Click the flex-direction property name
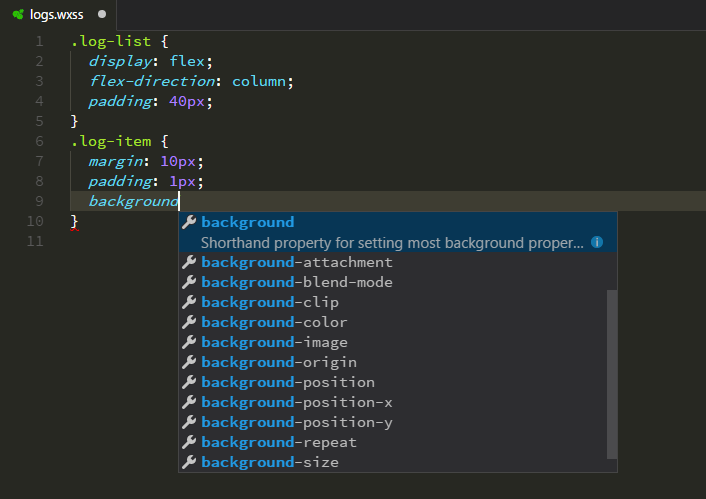This screenshot has width=706, height=499. click(152, 81)
